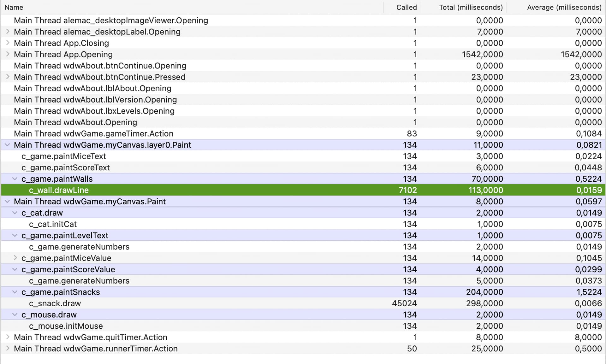
Task: Collapse the c_mouse.draw row
Action: coord(15,315)
